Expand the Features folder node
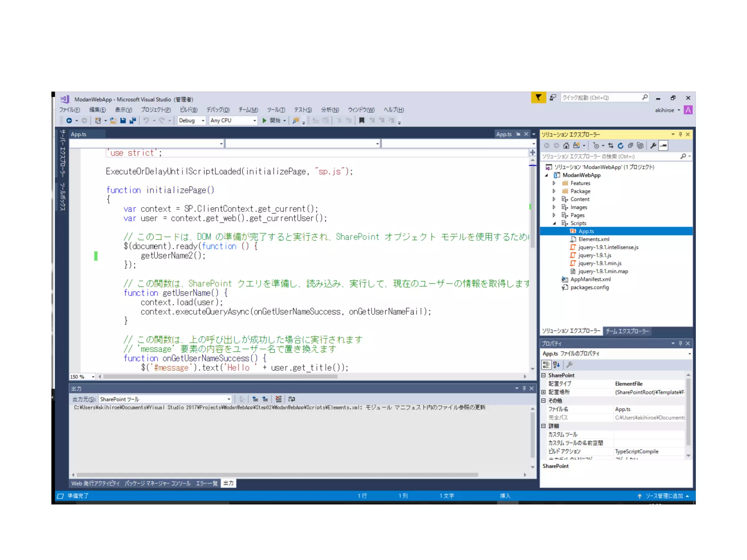 (554, 183)
